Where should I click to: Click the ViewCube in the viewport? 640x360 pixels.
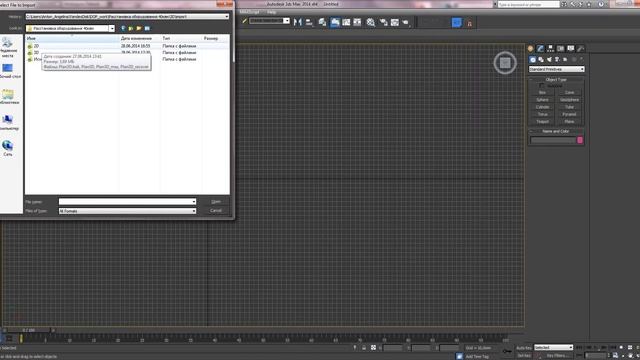pyautogui.click(x=505, y=63)
